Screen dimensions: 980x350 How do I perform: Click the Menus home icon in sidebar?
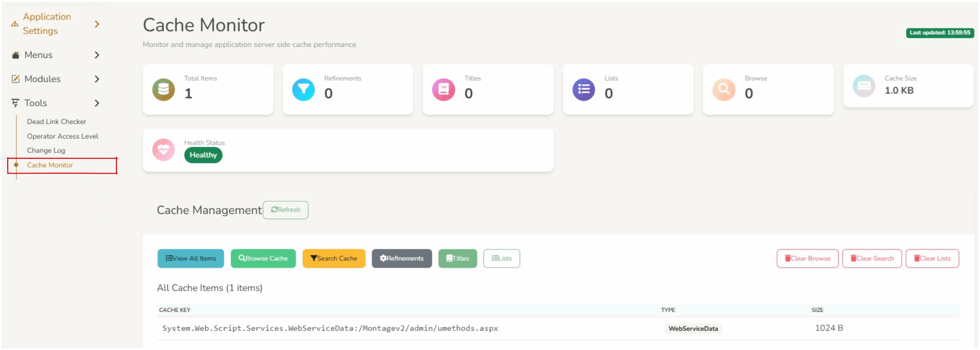click(15, 55)
